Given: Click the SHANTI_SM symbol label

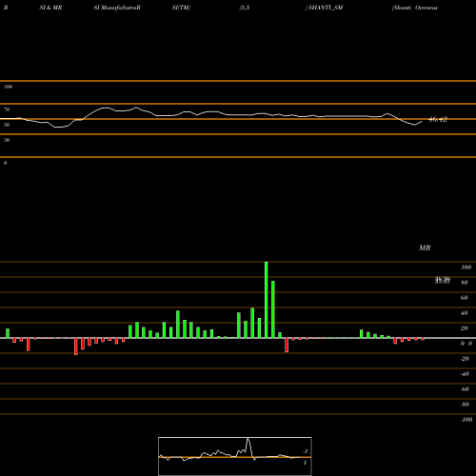Looking at the screenshot, I should tap(326, 8).
